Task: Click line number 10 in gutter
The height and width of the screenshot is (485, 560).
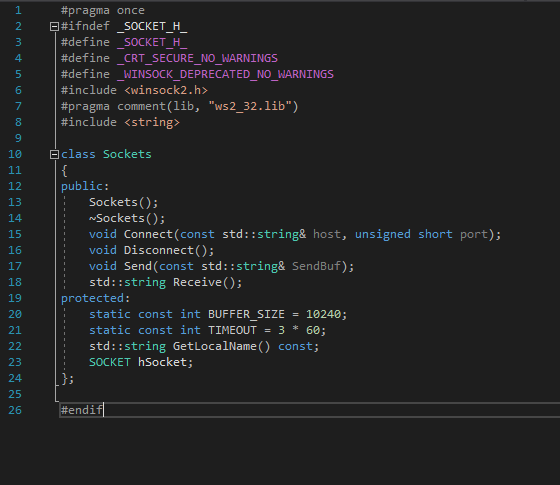Action: click(x=15, y=154)
